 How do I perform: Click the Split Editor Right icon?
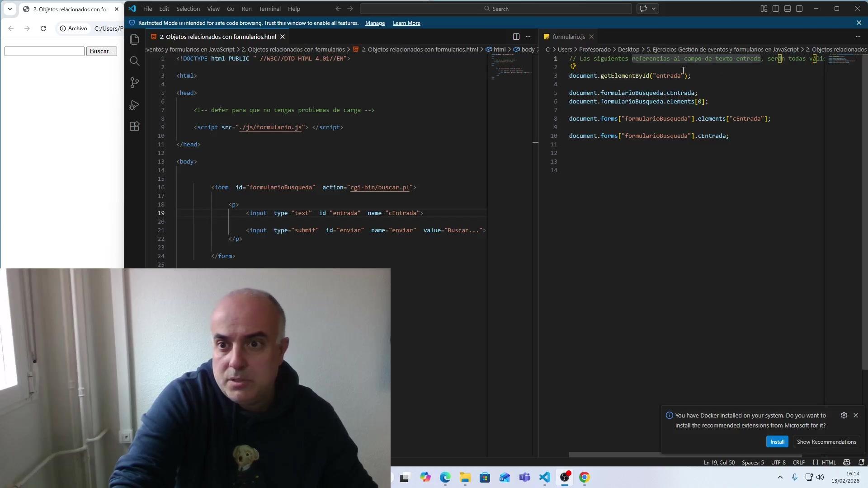pyautogui.click(x=516, y=37)
